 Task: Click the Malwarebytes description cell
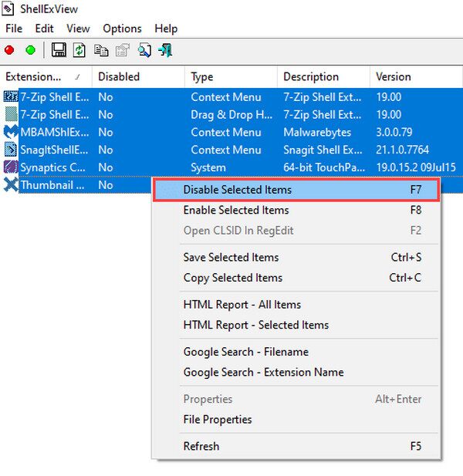coord(317,132)
